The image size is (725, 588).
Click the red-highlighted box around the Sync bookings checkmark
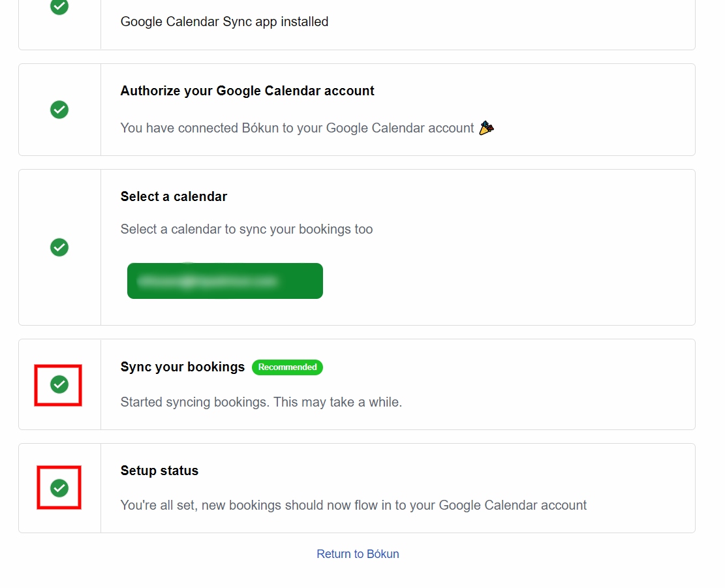[x=58, y=386]
